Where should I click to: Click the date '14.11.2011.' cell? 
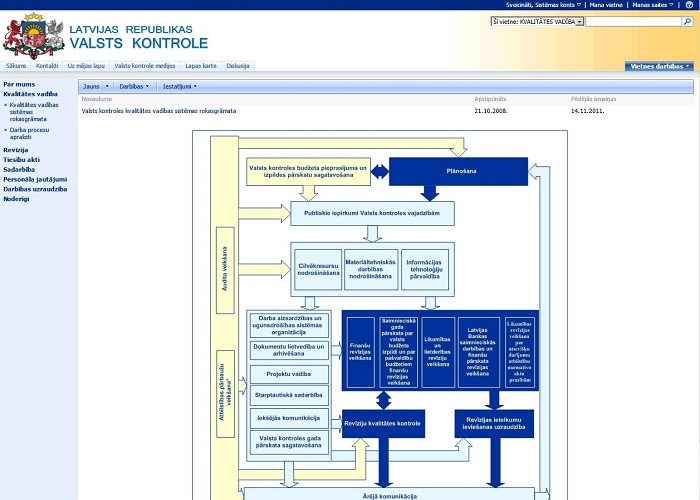click(x=588, y=111)
